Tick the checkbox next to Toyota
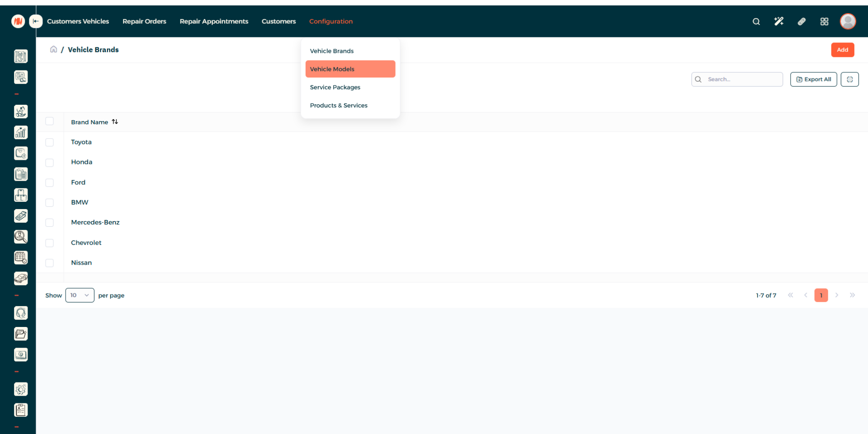Image resolution: width=868 pixels, height=434 pixels. pos(50,142)
